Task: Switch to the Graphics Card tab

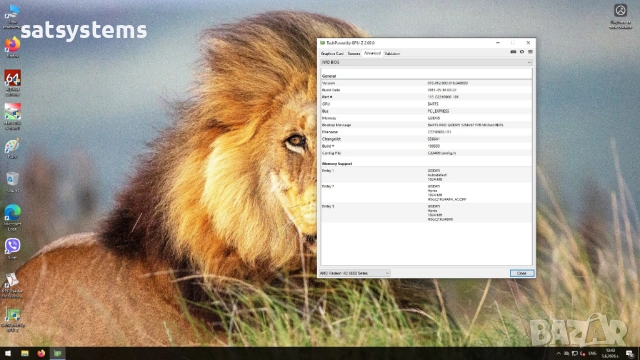Action: [x=332, y=53]
